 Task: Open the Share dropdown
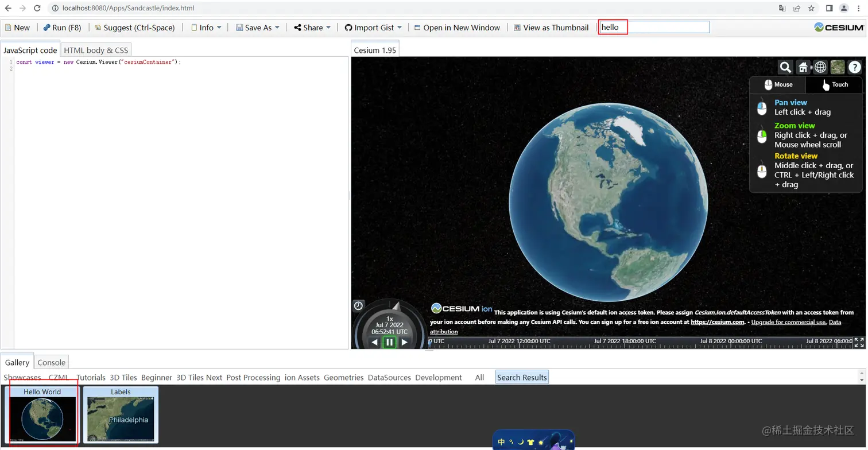(312, 28)
